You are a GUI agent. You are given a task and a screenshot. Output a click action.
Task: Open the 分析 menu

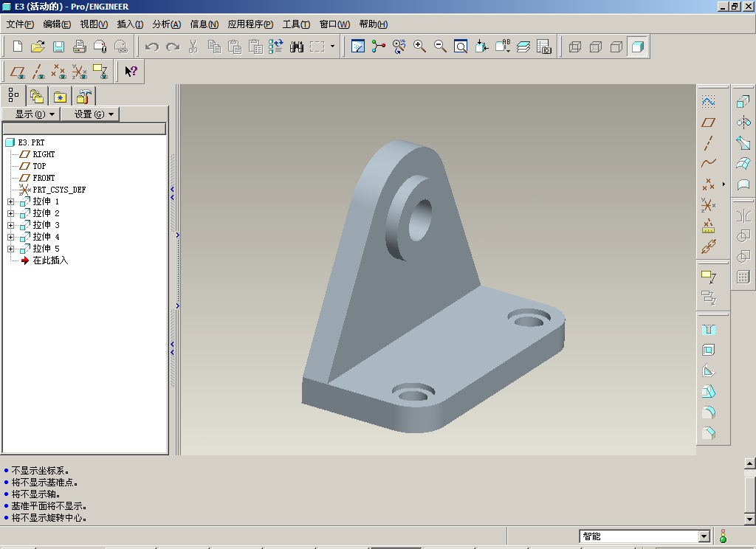coord(166,24)
